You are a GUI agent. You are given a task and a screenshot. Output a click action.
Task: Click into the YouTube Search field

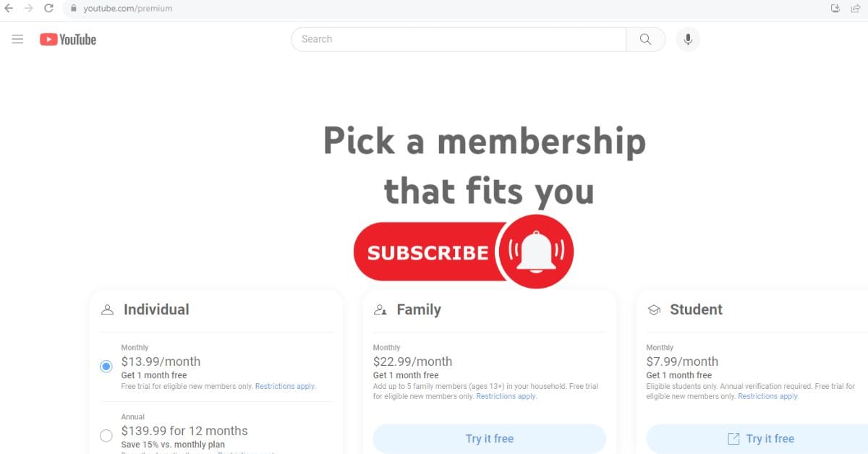(459, 39)
